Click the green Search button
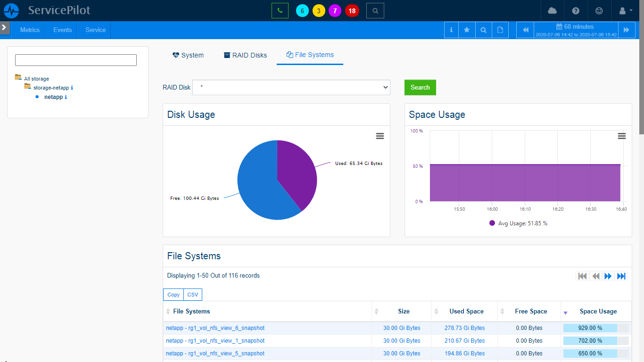644x362 pixels. (x=420, y=87)
